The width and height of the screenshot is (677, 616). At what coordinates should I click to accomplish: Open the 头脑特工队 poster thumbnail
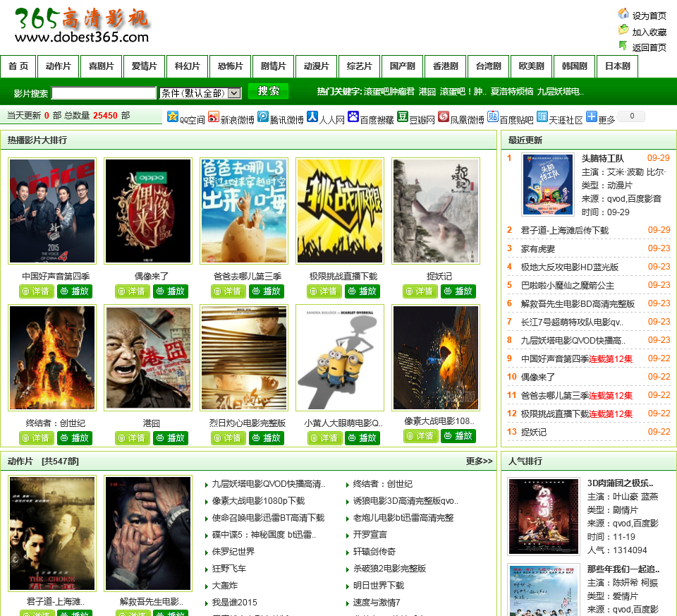click(548, 184)
